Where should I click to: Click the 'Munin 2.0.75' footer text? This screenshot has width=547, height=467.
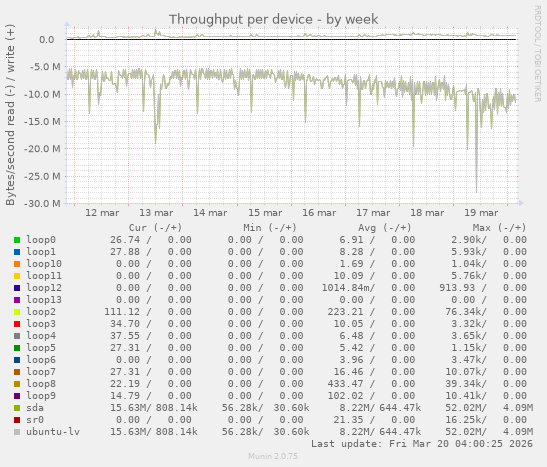tap(273, 456)
